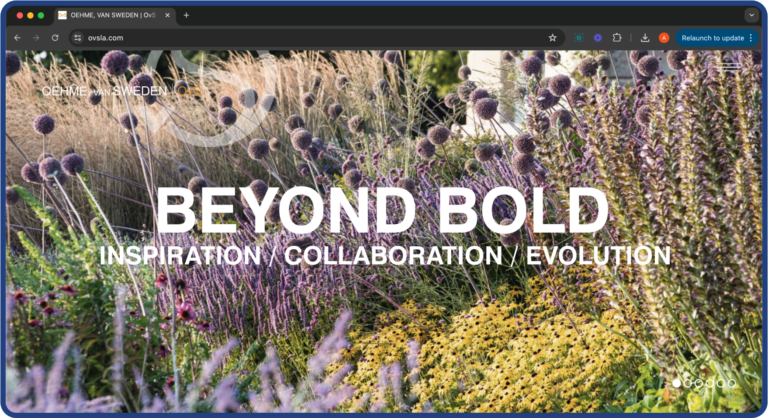Select the first filled carousel dot

pyautogui.click(x=677, y=383)
